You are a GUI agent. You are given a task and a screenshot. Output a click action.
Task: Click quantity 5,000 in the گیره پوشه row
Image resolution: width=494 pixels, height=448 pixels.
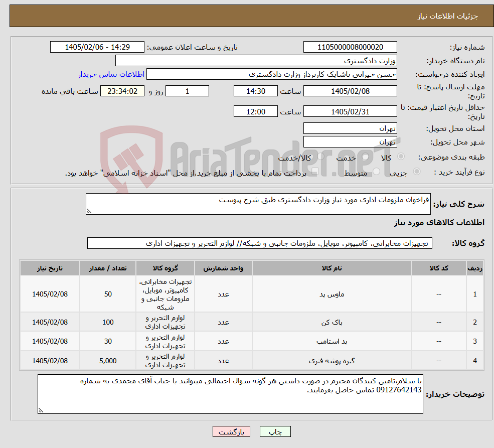pyautogui.click(x=108, y=360)
